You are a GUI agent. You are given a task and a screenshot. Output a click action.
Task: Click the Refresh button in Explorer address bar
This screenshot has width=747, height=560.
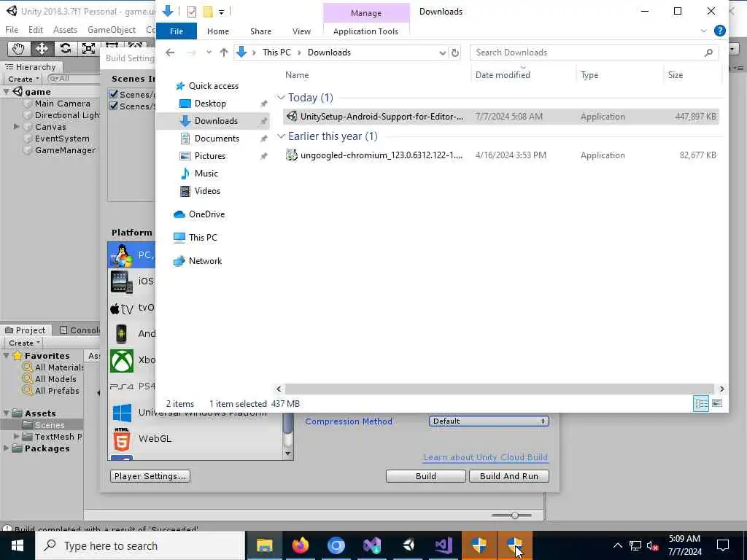[455, 52]
